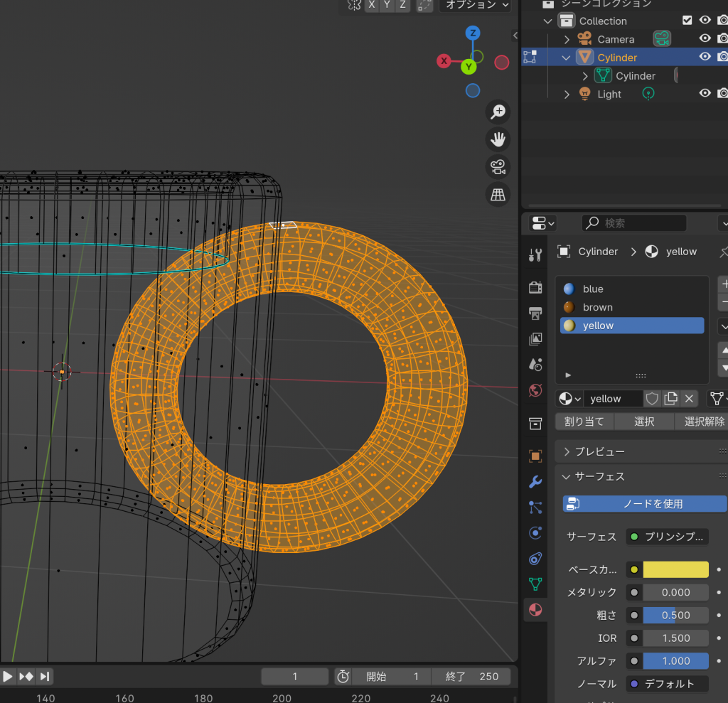This screenshot has height=703, width=728.
Task: Click the hand pan view icon
Action: point(498,139)
